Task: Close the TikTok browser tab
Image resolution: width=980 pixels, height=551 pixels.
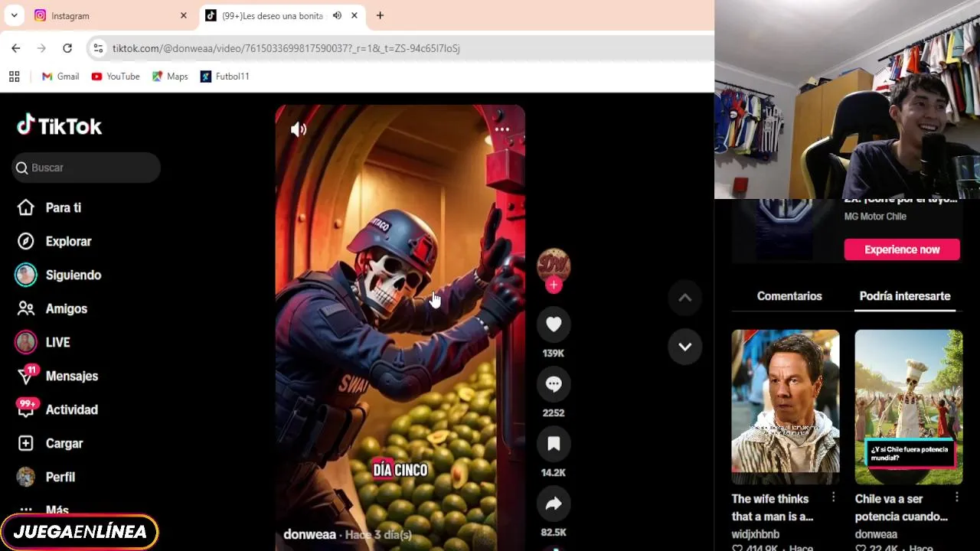Action: pyautogui.click(x=354, y=15)
